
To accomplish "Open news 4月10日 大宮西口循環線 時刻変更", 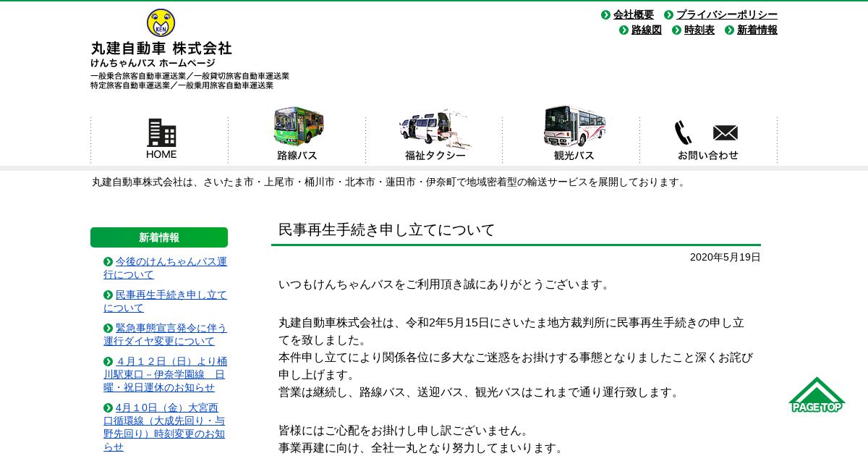I will (165, 427).
